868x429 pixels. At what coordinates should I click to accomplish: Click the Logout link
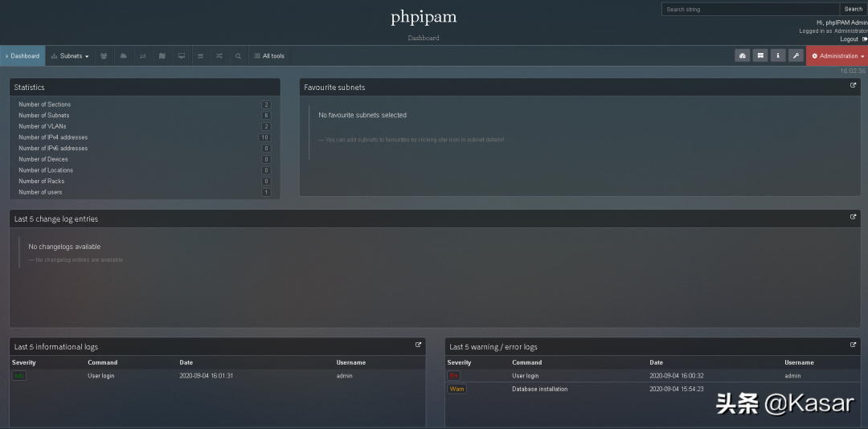tap(849, 39)
